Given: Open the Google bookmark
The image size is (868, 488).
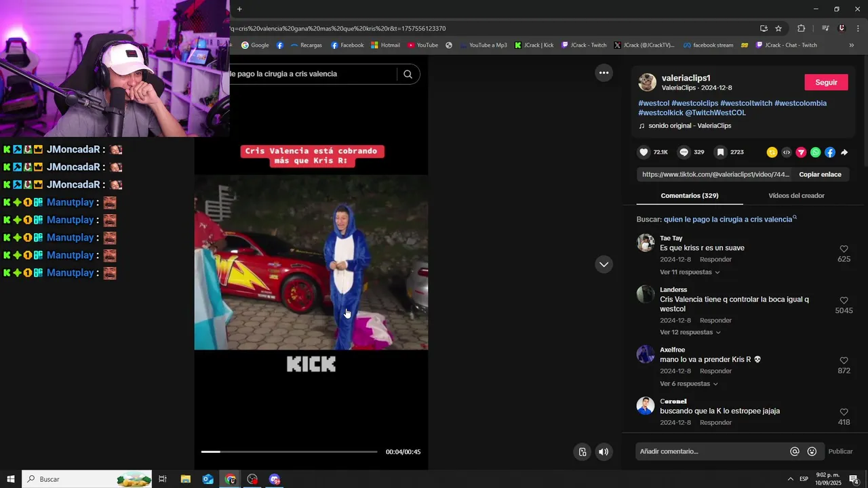Looking at the screenshot, I should click(255, 45).
